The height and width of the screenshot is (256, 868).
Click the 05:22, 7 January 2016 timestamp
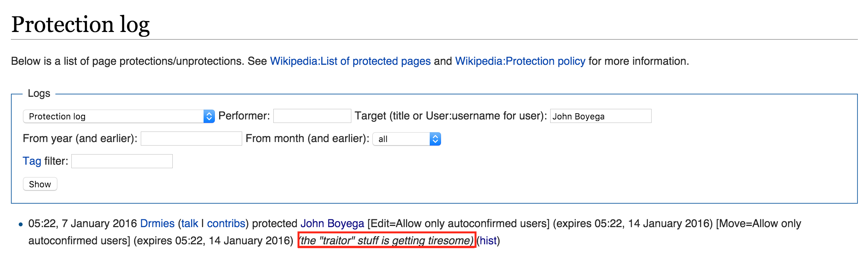[82, 224]
